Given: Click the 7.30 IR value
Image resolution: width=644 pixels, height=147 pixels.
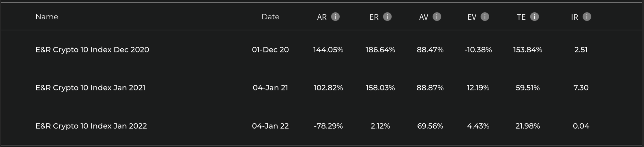Looking at the screenshot, I should (x=581, y=88).
